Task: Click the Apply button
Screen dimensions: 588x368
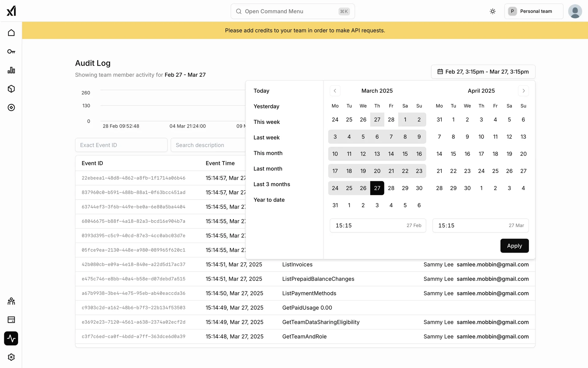Action: coord(514,246)
